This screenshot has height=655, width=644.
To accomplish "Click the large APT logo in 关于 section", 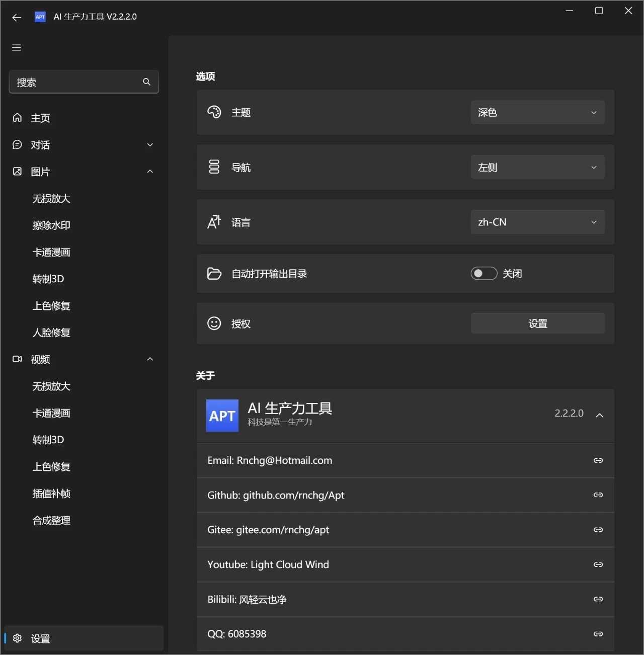I will tap(222, 416).
